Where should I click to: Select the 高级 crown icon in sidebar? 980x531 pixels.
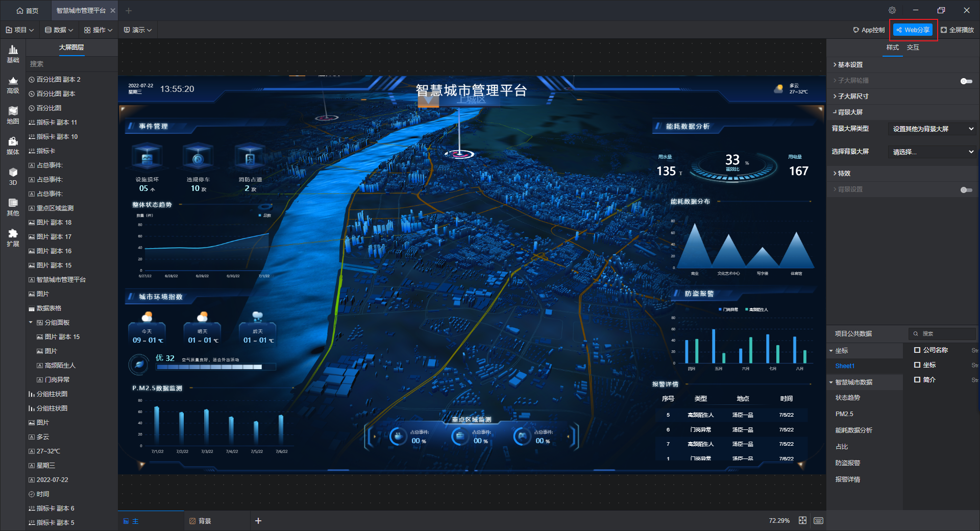click(x=13, y=85)
